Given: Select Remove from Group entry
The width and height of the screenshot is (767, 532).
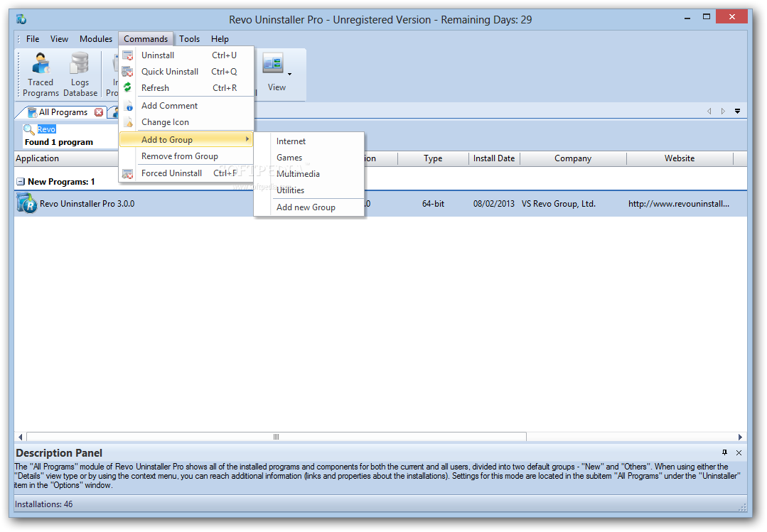Looking at the screenshot, I should (x=186, y=156).
